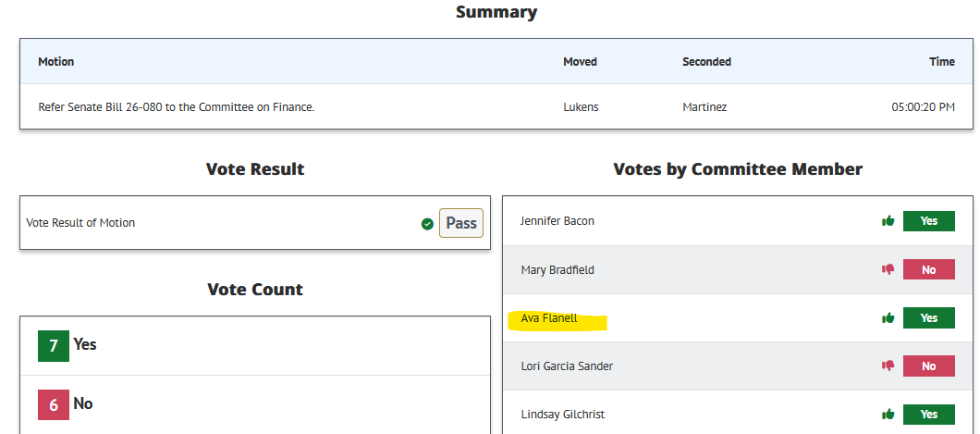Click Jennifer Bacon's green Yes badge
The image size is (980, 434).
click(x=929, y=221)
